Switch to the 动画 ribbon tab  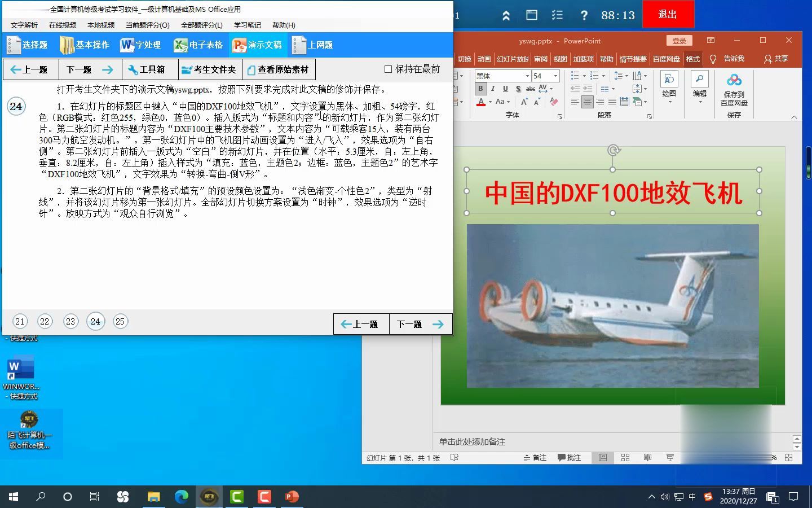point(484,59)
